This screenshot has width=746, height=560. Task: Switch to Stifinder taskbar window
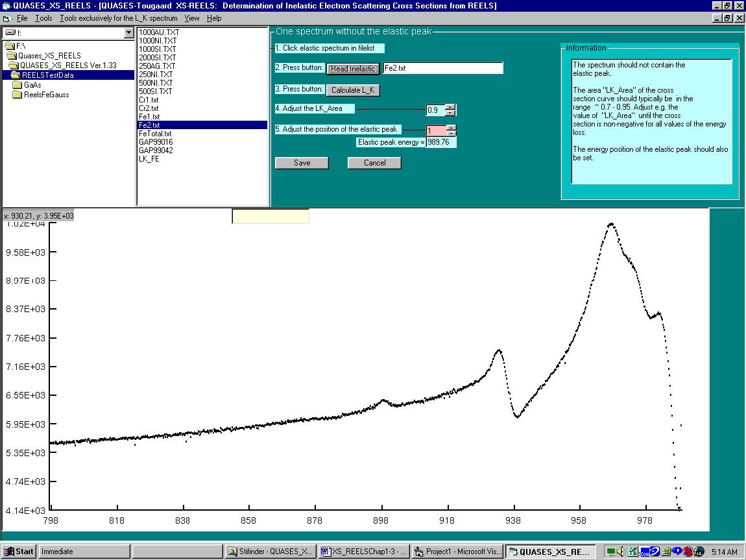[271, 552]
